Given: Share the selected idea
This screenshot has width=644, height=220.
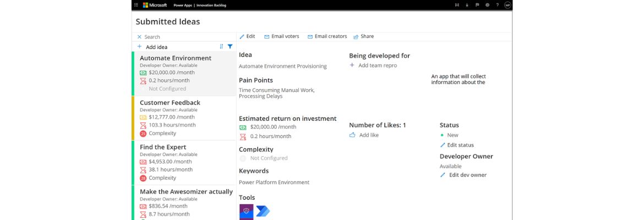Looking at the screenshot, I should click(x=363, y=36).
